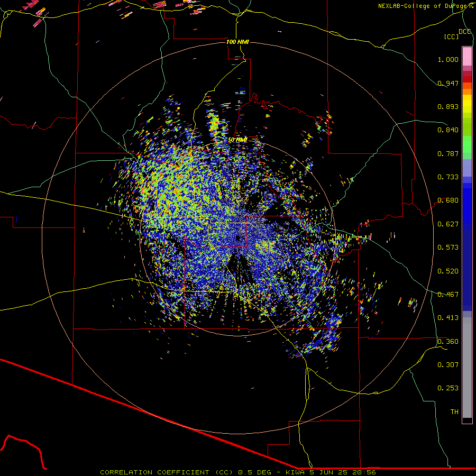476x476 pixels.
Task: Click the 0.253 legend value
Action: point(448,388)
